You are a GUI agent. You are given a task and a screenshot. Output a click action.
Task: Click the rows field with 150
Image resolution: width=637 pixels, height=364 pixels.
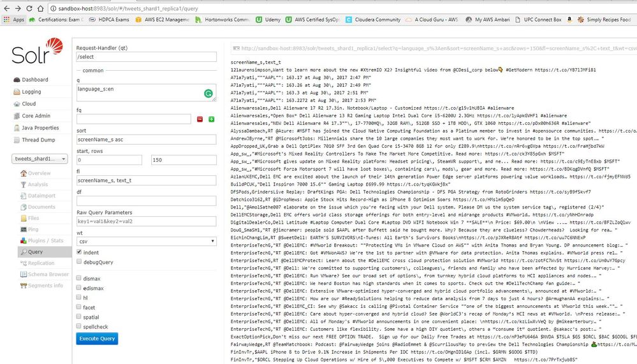[184, 160]
